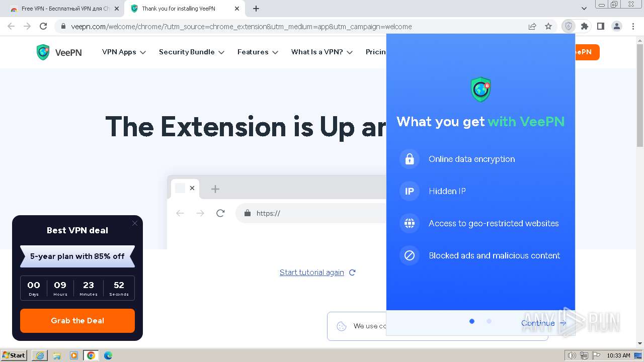
Task: Open the Chrome profile avatar
Action: coord(617,27)
